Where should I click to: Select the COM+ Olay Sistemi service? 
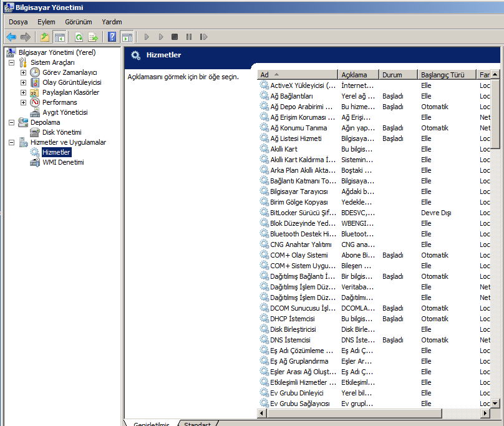(374, 255)
